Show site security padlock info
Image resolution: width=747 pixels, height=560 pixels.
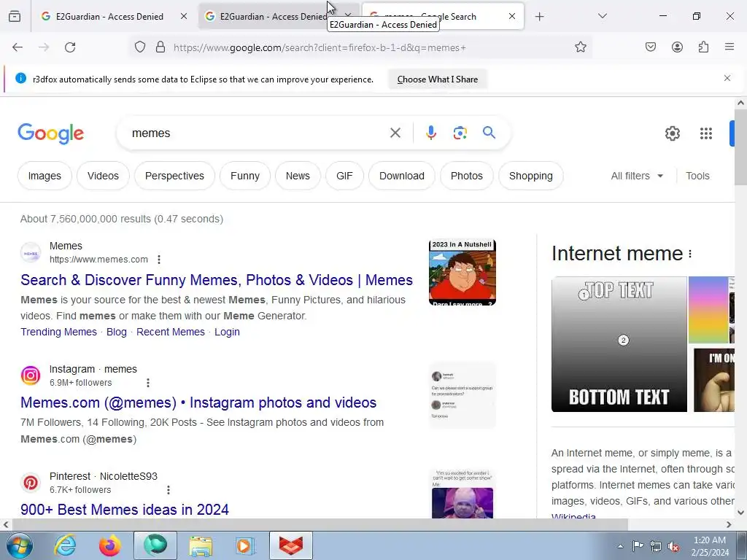coord(160,47)
